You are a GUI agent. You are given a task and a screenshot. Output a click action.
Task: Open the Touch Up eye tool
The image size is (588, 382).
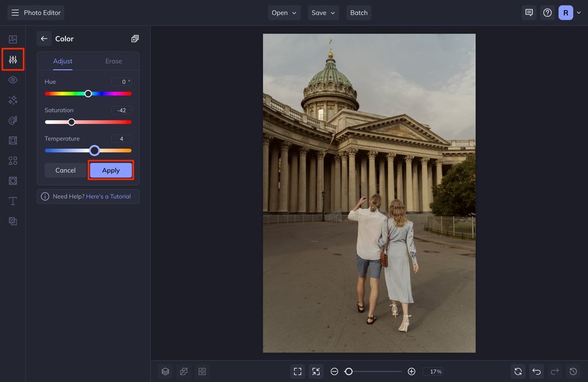12,80
